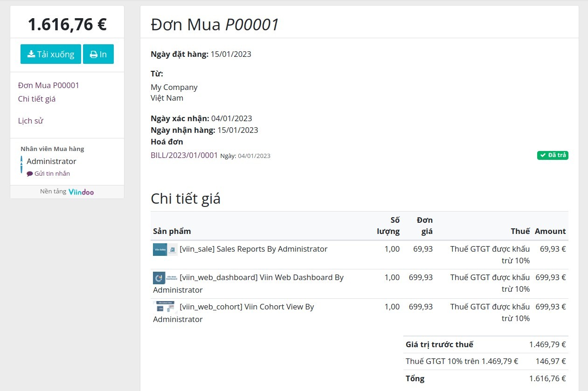
Task: Click the Thuế GTGT 10% trên 1.469,79 € label
Action: coord(462,361)
